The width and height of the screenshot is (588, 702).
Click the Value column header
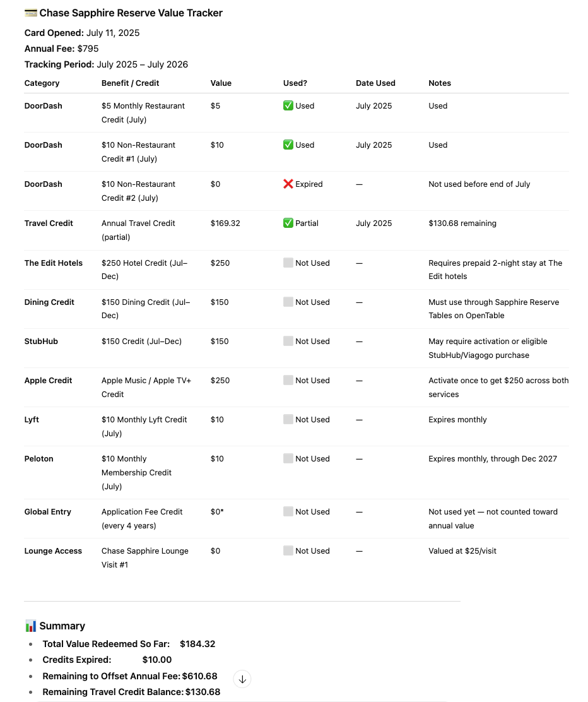pyautogui.click(x=221, y=83)
